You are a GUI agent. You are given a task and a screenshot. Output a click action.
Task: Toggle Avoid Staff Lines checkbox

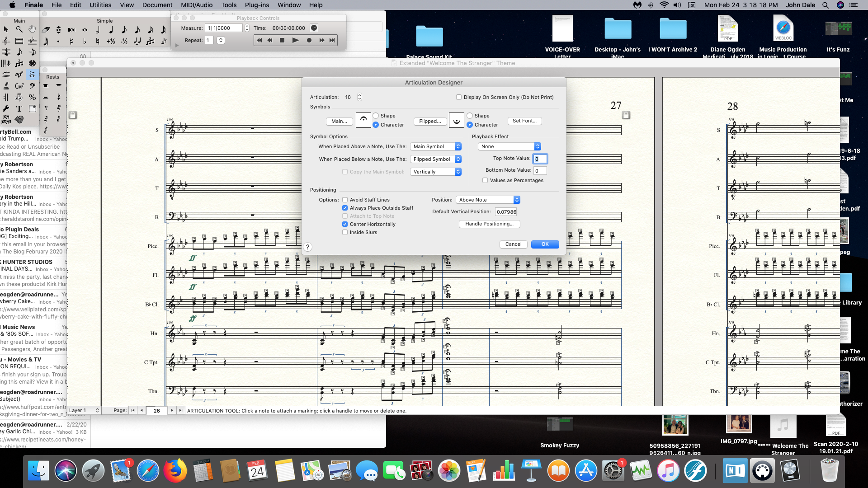tap(345, 200)
